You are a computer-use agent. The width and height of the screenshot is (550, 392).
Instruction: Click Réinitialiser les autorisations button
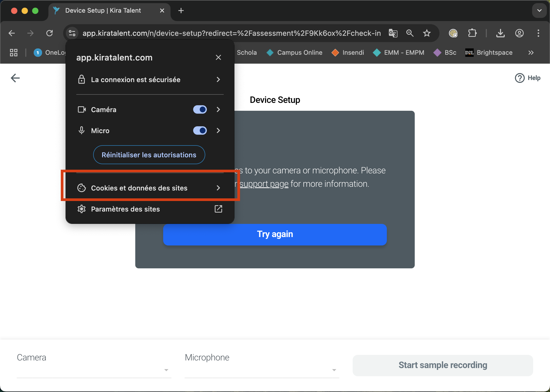[x=149, y=155]
